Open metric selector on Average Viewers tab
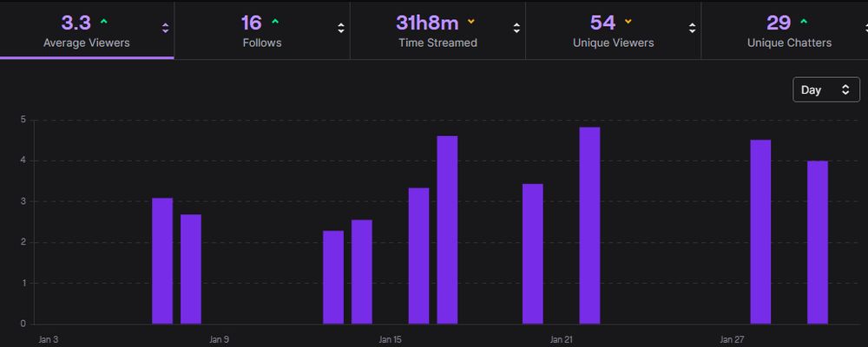The image size is (868, 347). (x=165, y=29)
